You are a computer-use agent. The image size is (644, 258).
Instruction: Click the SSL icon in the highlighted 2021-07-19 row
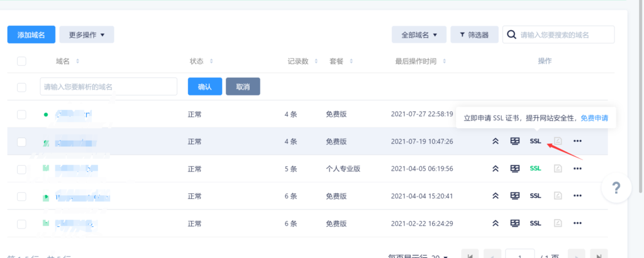(535, 141)
